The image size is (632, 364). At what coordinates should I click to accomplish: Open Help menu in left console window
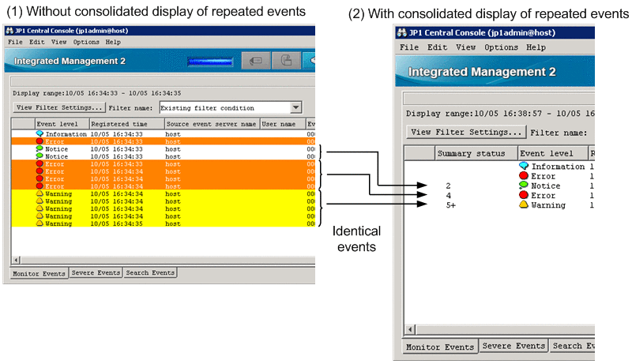(113, 42)
